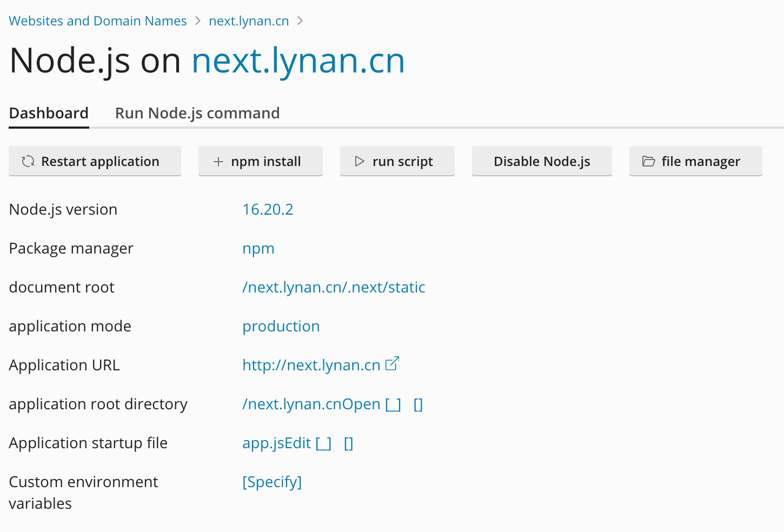Click the chevron after next.lynan.cn breadcrumb

(x=300, y=21)
